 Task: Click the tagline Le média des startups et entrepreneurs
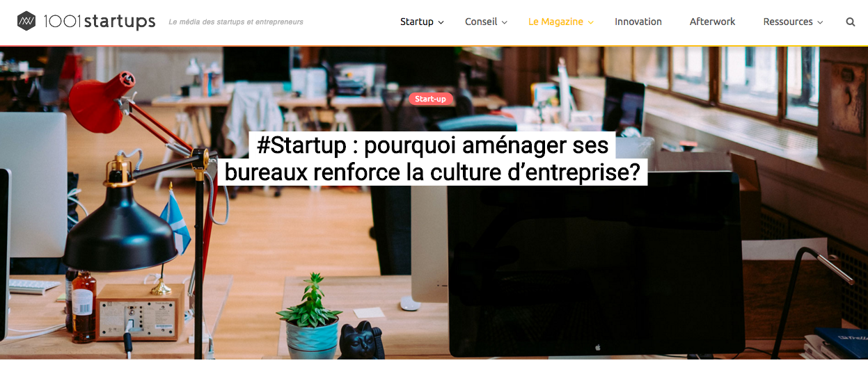[x=236, y=22]
